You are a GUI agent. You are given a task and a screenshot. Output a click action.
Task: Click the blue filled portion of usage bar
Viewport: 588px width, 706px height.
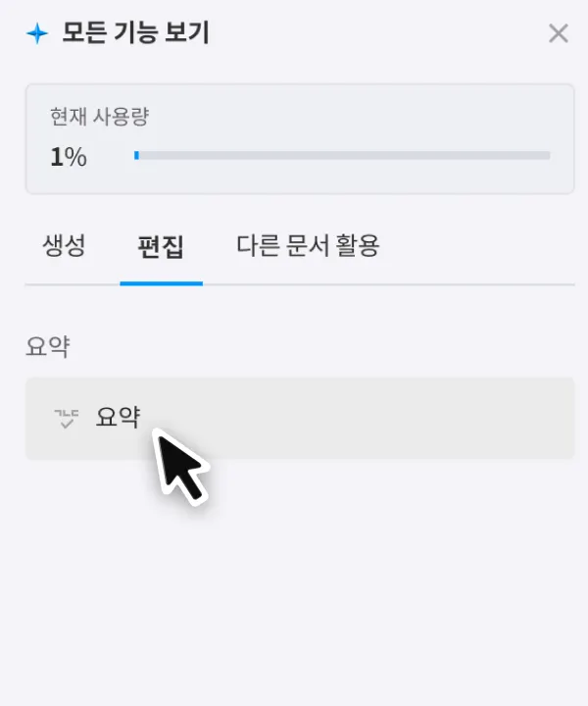click(x=136, y=155)
